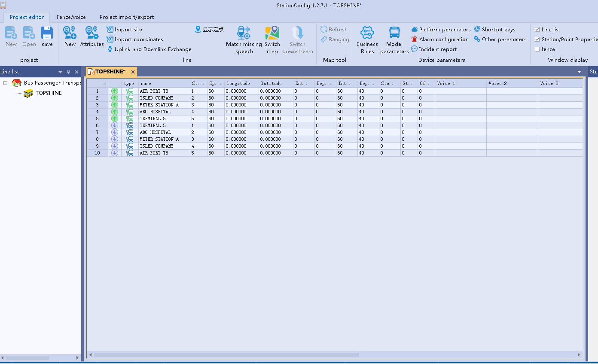Image resolution: width=598 pixels, height=364 pixels.
Task: Open Line list panel dropdown arrow
Action: (60, 72)
